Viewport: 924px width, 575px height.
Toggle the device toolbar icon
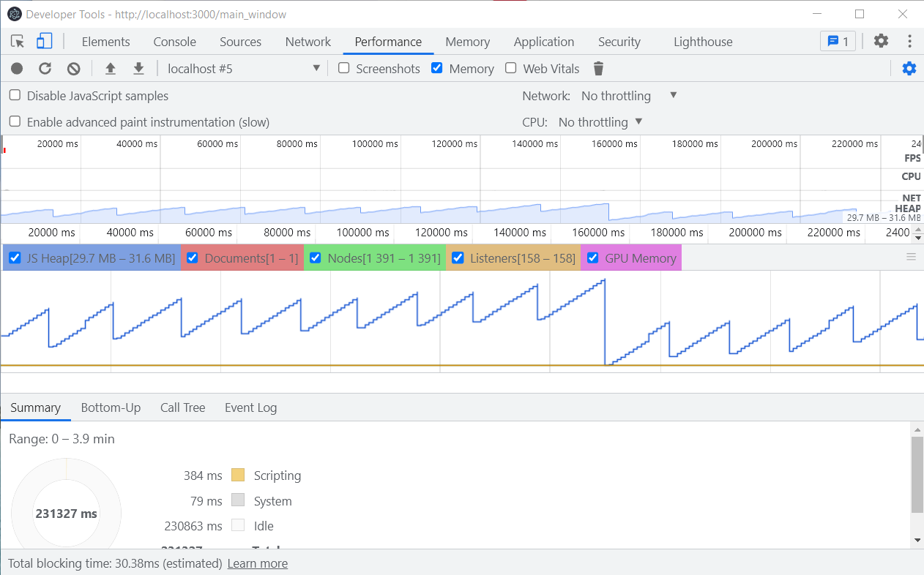coord(45,42)
